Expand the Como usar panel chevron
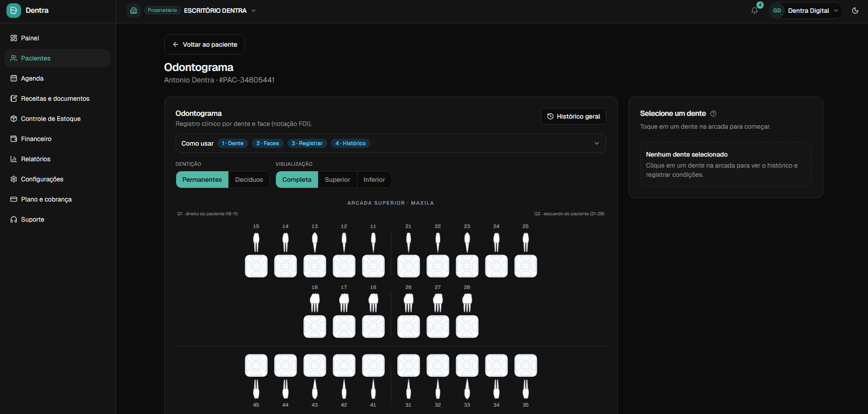Screen dimensions: 868x414 tap(597, 143)
